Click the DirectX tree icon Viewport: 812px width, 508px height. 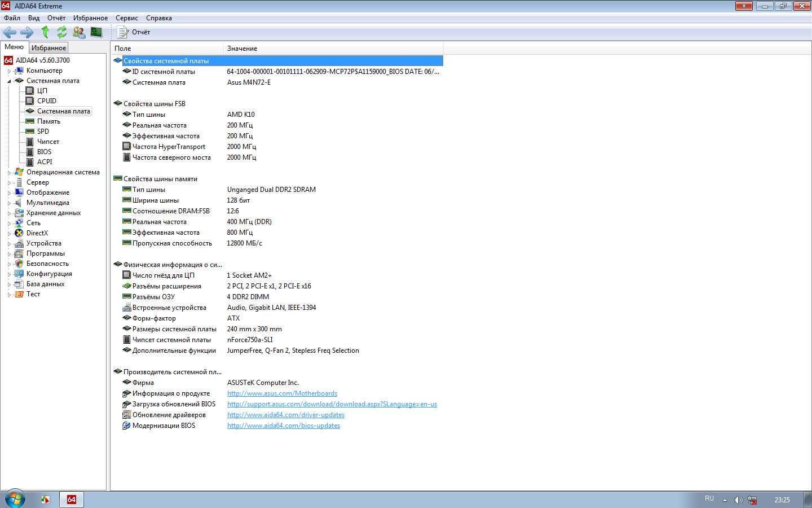click(x=19, y=233)
